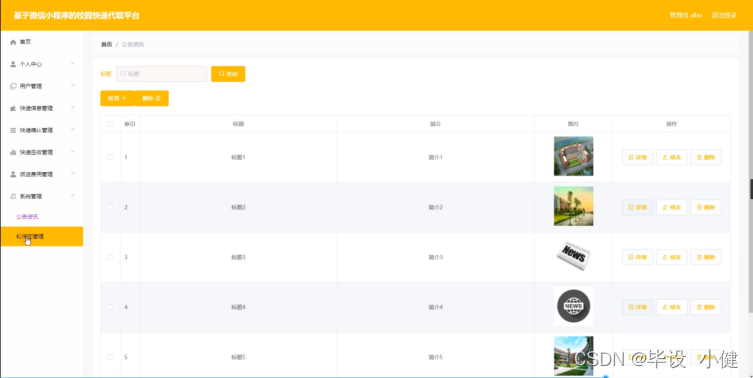Click the 操作 column header
The image size is (753, 378).
(671, 124)
